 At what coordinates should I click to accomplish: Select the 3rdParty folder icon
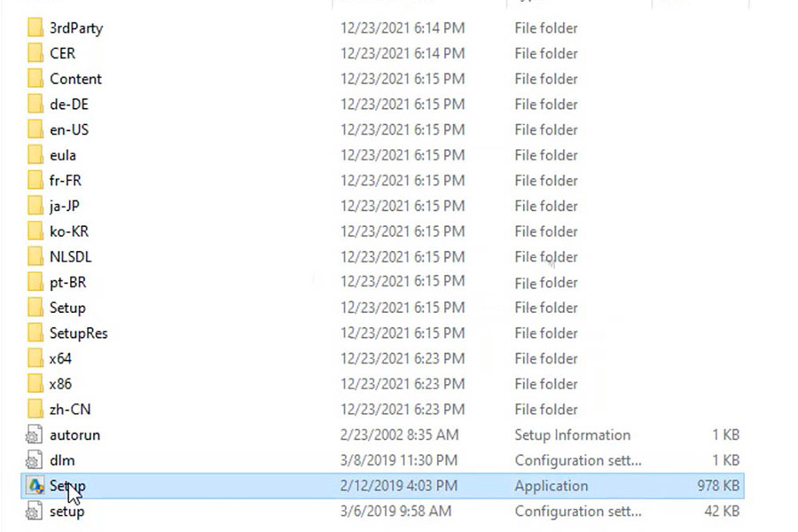(x=35, y=27)
